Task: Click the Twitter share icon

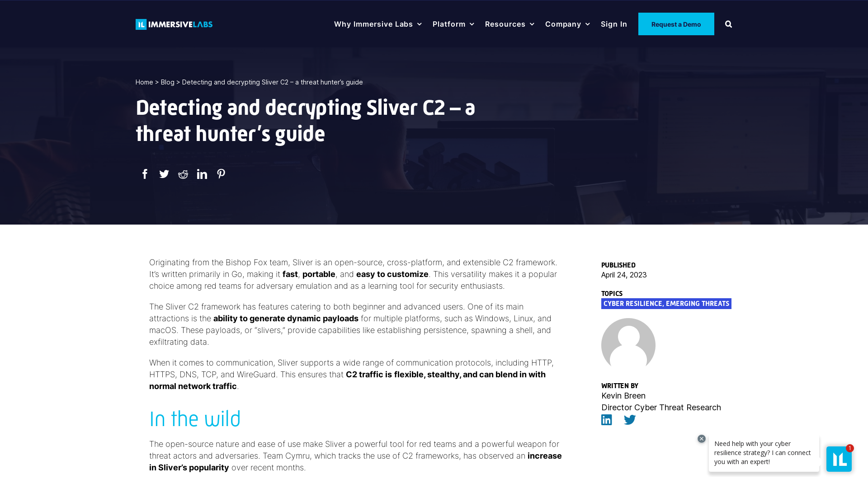Action: coord(164,174)
